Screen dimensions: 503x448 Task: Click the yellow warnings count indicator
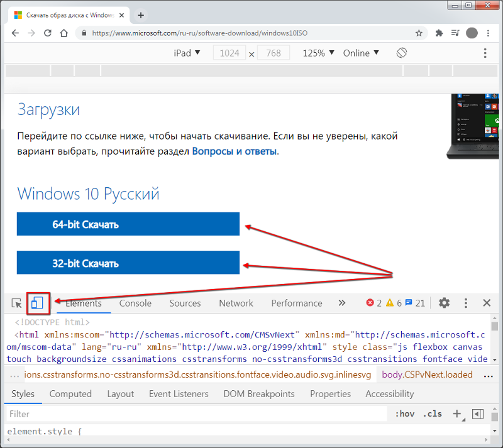tap(394, 303)
